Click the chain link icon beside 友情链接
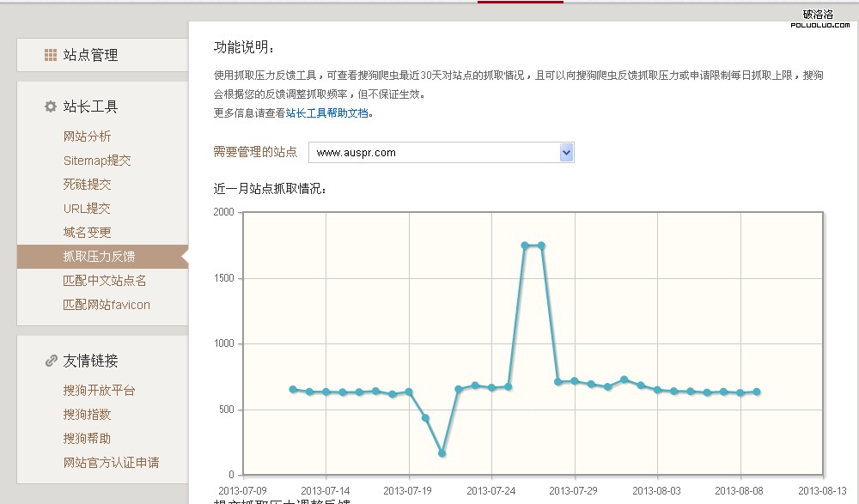The height and width of the screenshot is (504, 859). point(51,361)
